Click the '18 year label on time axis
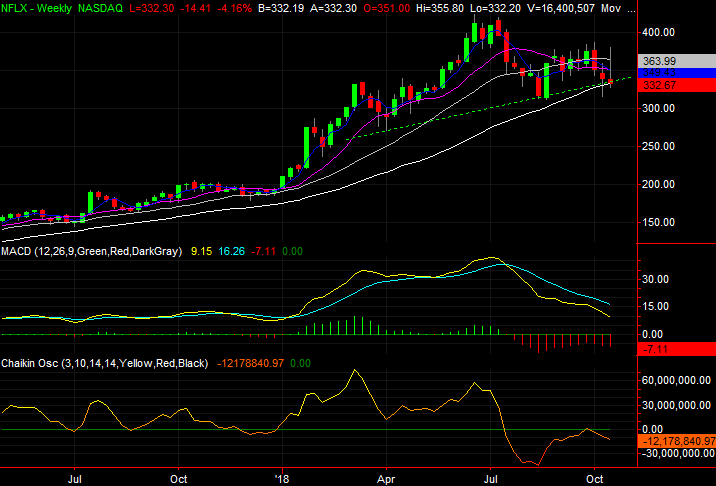Viewport: 716px width, 486px height. click(x=282, y=479)
